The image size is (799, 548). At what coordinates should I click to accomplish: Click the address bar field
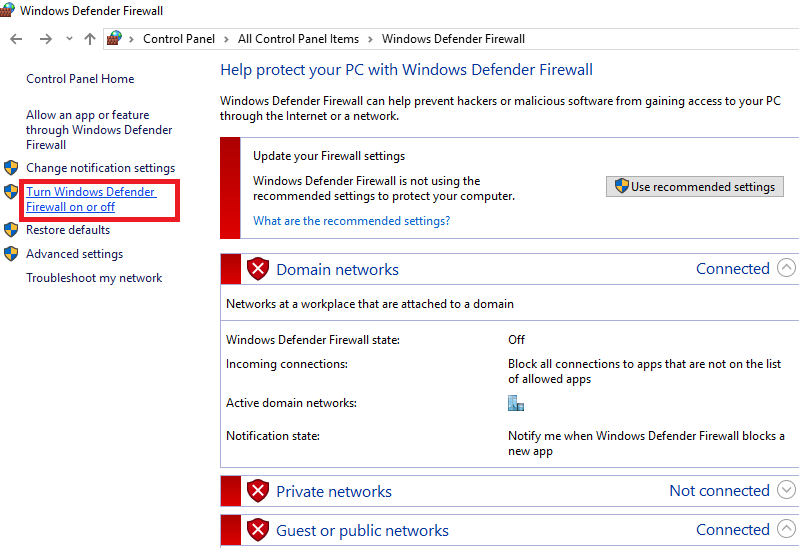450,39
